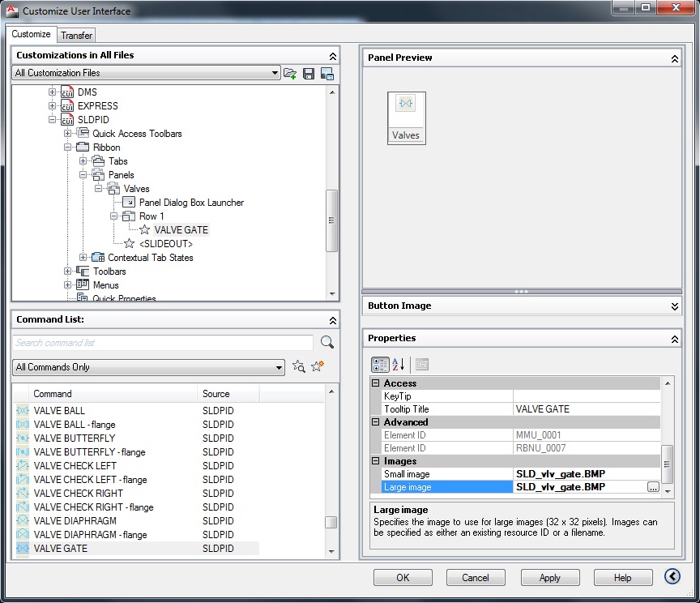Open a new customization file with folder icon
Viewport: 700px width, 603px height.
[290, 73]
